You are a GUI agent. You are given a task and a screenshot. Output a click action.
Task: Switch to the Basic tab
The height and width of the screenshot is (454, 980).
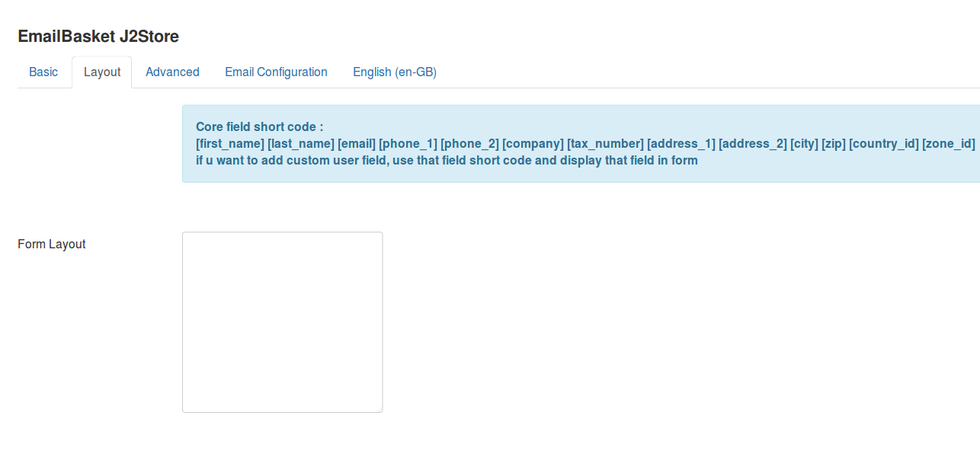point(43,72)
